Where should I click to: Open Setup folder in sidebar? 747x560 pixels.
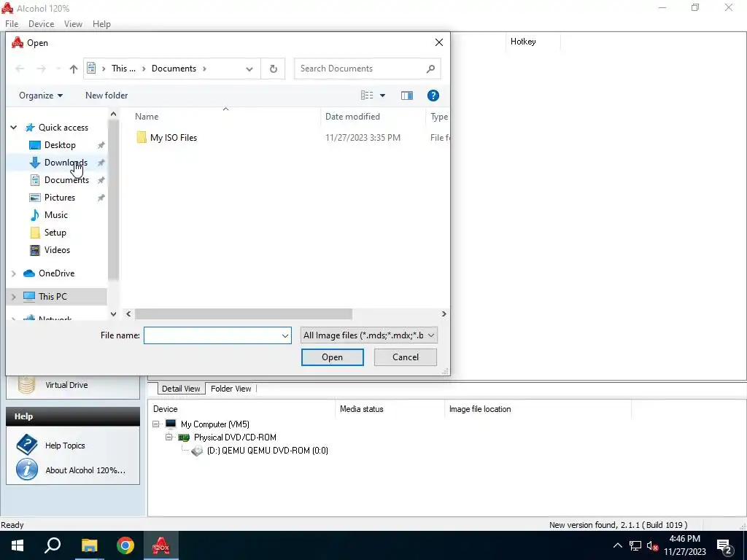pos(55,233)
